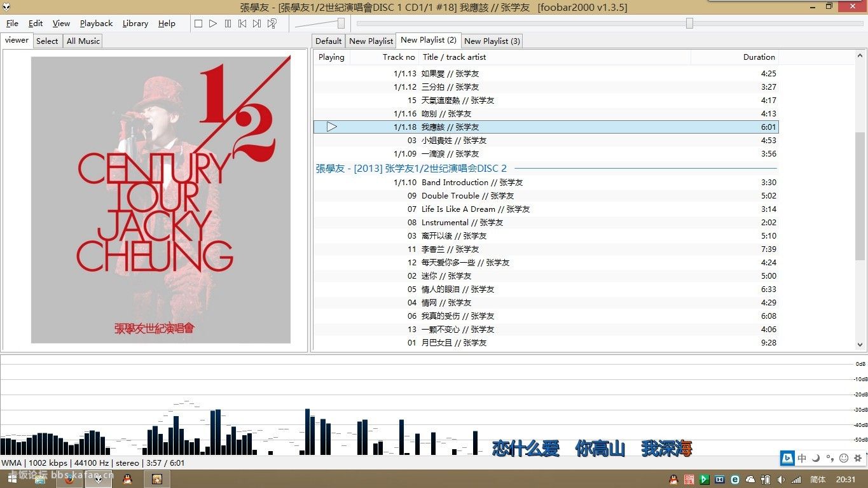Select the track 李香兰
This screenshot has height=488, width=868.
coord(546,249)
